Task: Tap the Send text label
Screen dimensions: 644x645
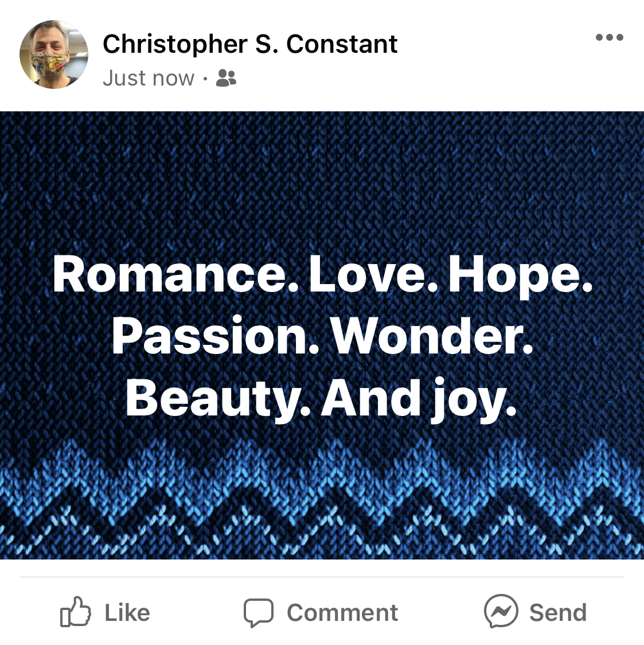Action: [558, 612]
